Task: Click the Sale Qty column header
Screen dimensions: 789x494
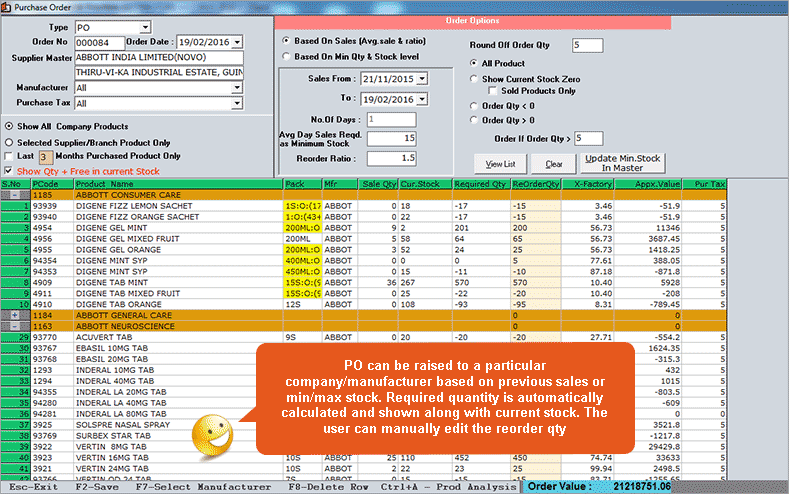Action: 378,184
